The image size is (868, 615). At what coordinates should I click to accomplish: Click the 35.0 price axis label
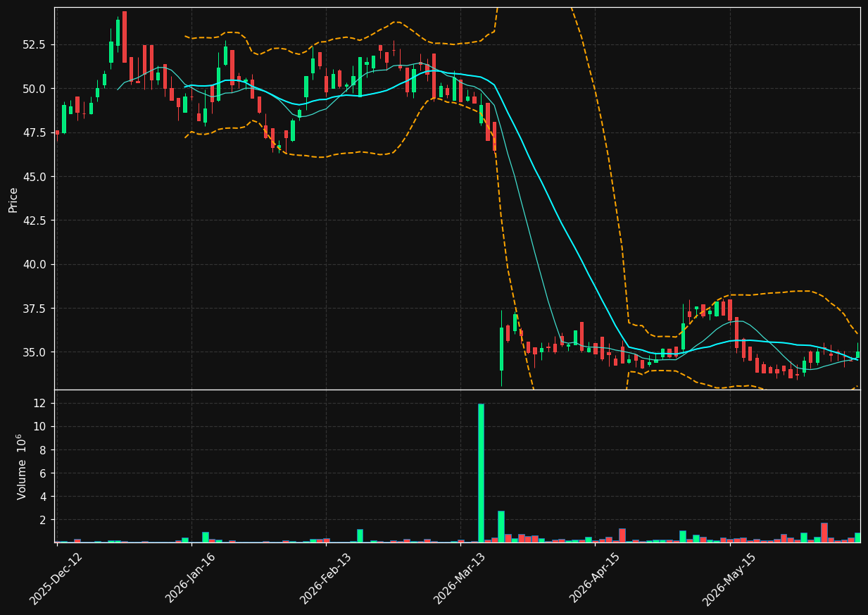[x=34, y=352]
